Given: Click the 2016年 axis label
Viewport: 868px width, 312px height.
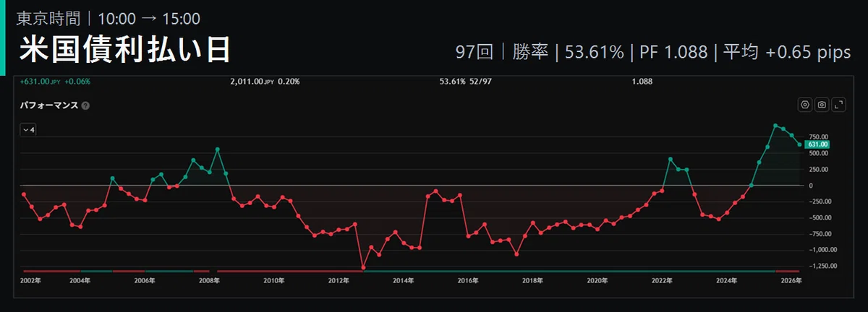Looking at the screenshot, I should (469, 280).
